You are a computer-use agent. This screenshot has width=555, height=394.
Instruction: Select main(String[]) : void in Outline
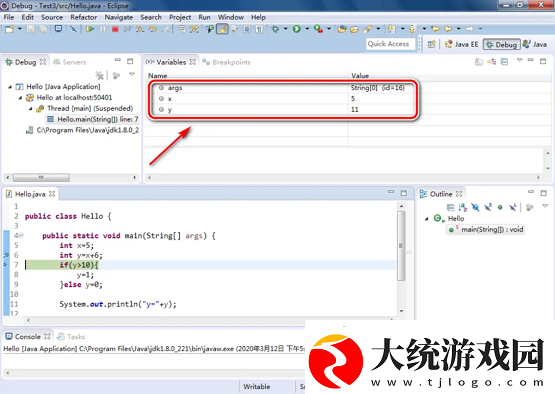486,230
